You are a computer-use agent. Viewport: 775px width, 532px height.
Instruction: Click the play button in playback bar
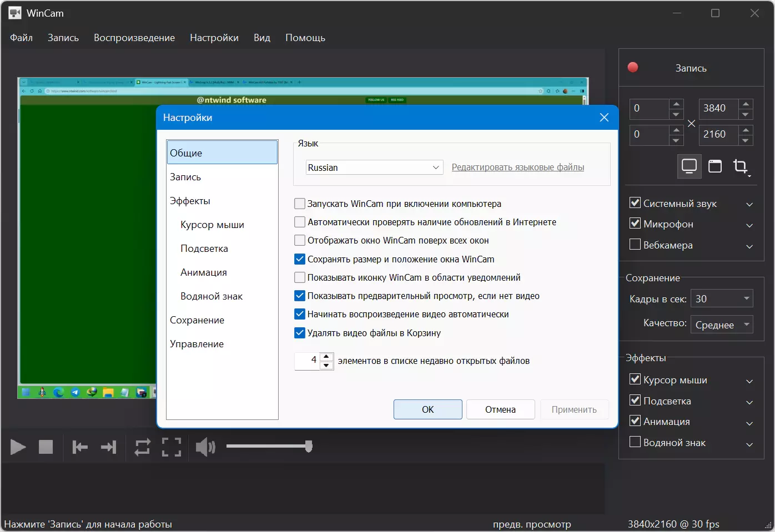pyautogui.click(x=18, y=447)
